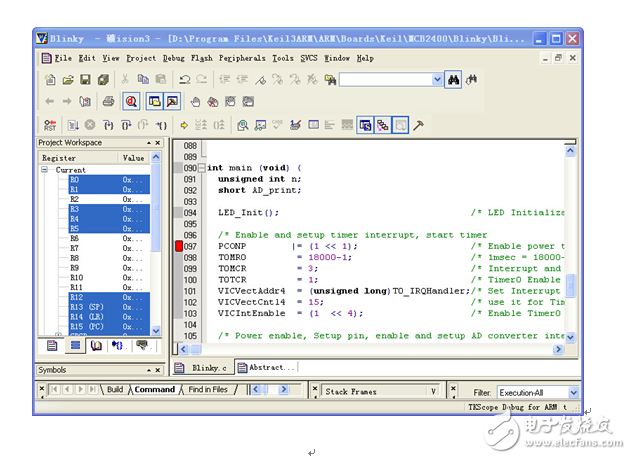Click the Undo arrow icon
Screen dimensions: 631x459
point(185,79)
